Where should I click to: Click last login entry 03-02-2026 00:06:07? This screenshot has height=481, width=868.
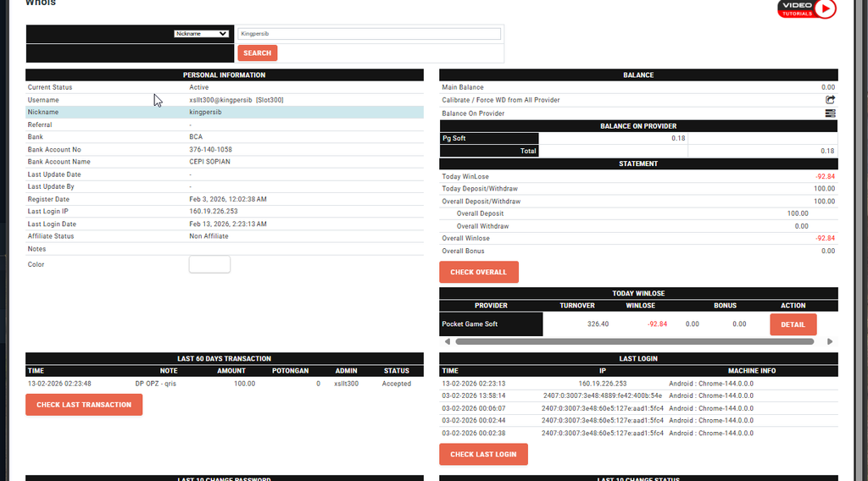coord(473,408)
